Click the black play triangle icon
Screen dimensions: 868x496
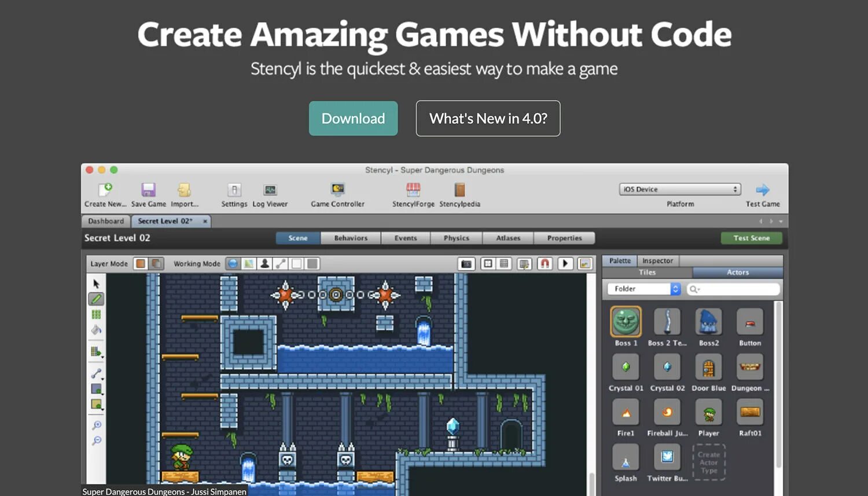point(565,264)
